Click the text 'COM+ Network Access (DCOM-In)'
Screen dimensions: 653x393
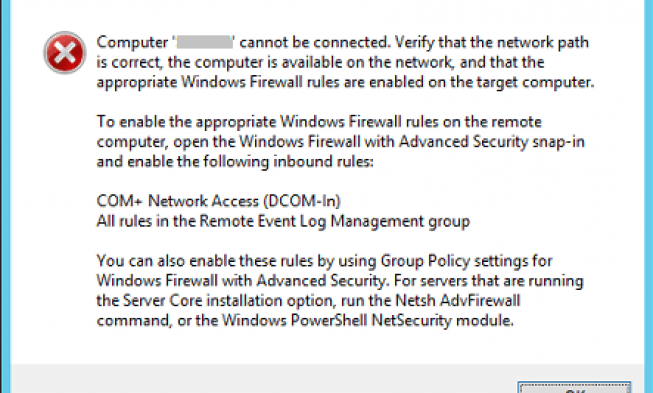pos(219,201)
